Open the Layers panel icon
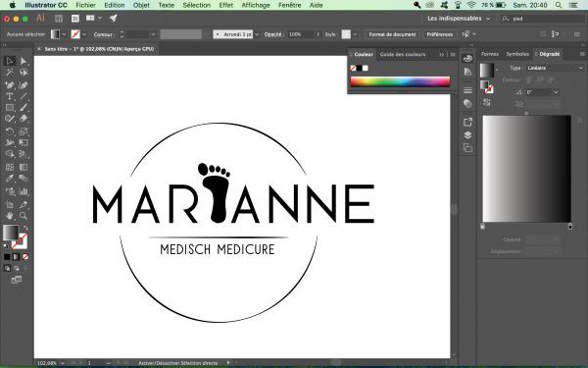The width and height of the screenshot is (588, 368). pos(467,134)
